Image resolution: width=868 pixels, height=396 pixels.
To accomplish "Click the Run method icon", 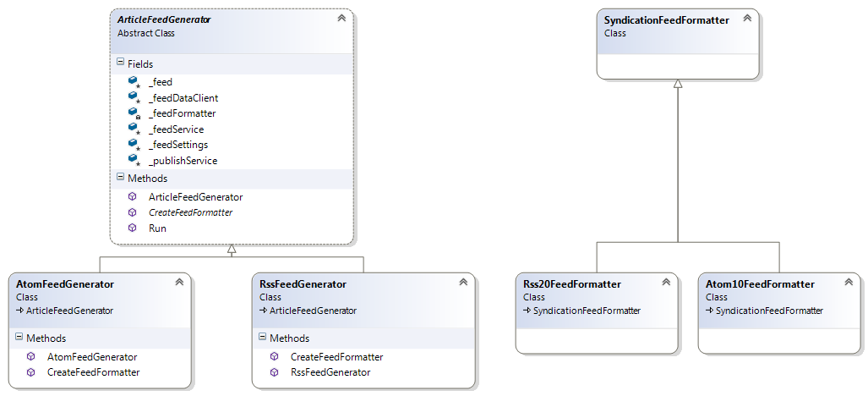I will (132, 228).
